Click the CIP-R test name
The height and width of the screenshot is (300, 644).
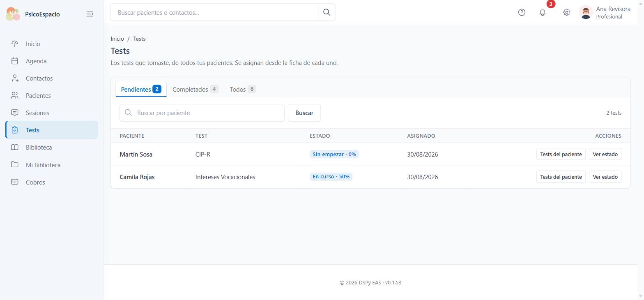pos(203,155)
